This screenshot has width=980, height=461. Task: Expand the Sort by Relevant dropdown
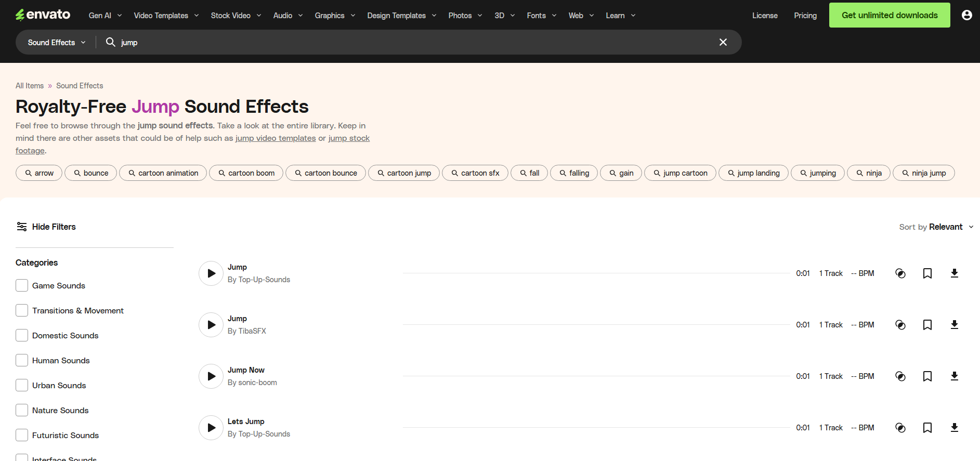[936, 227]
